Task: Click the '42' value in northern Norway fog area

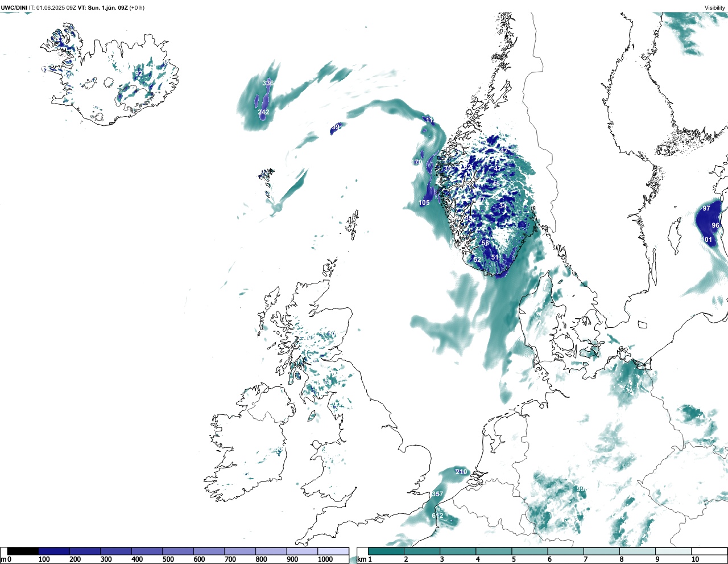Action: coord(504,150)
